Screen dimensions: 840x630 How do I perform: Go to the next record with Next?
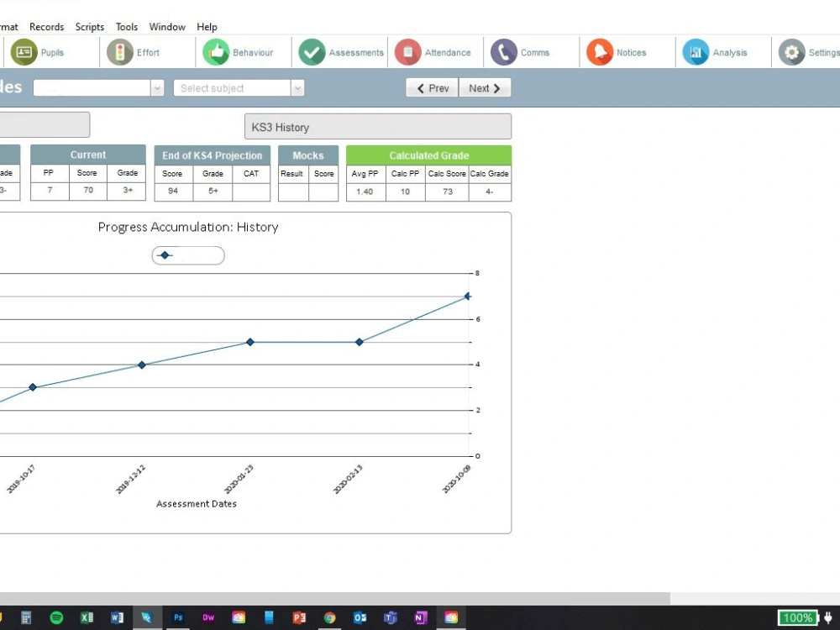click(x=485, y=88)
